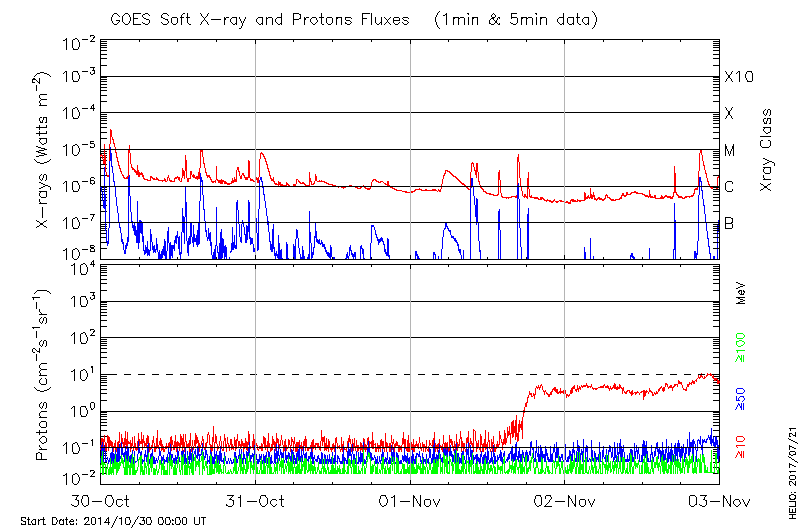Select the 31-Oct date tick label
Screen dimensions: 800x530
coord(256,499)
